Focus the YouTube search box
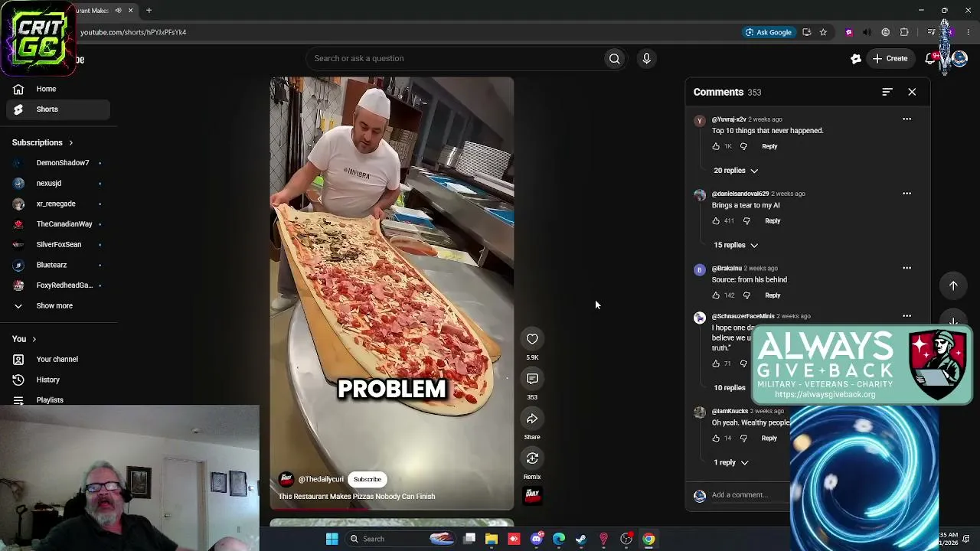 point(453,58)
